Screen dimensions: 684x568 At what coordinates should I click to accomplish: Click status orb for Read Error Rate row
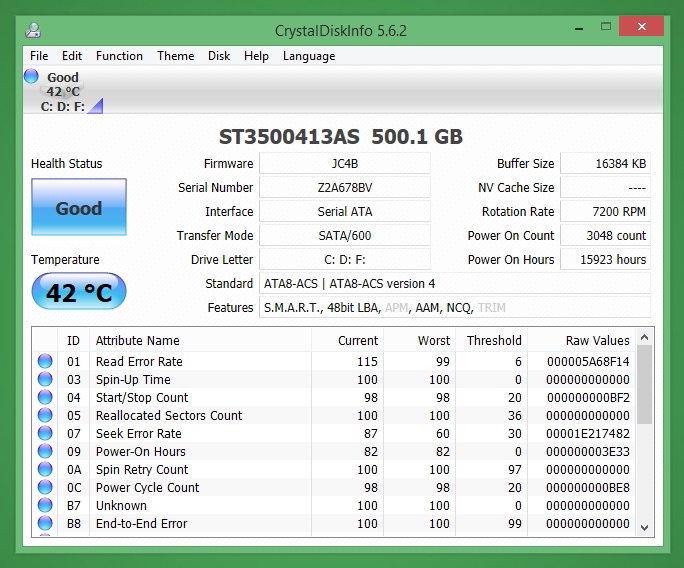[x=45, y=361]
